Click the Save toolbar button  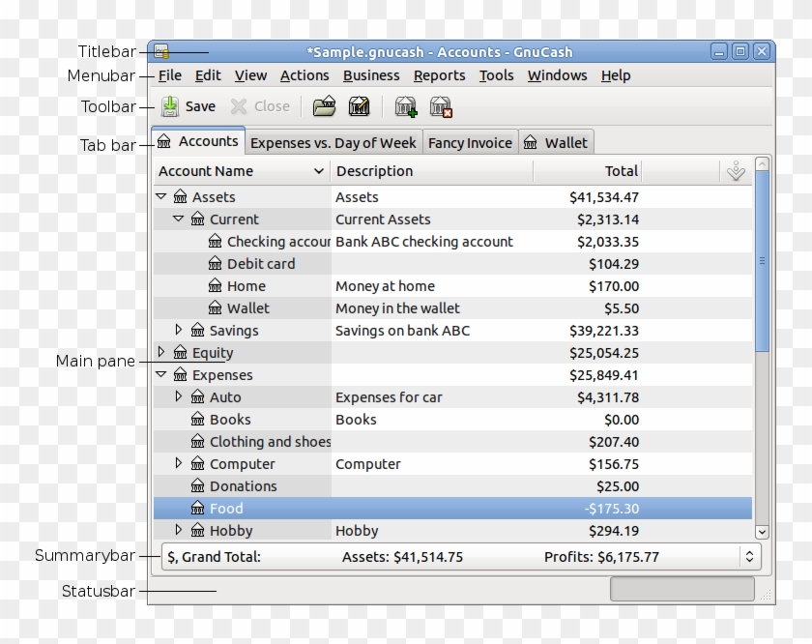point(188,106)
